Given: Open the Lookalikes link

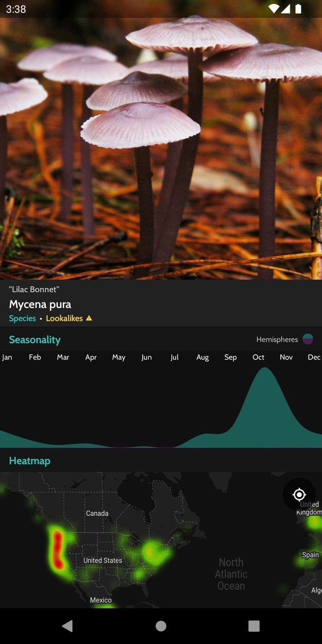Looking at the screenshot, I should [x=64, y=318].
